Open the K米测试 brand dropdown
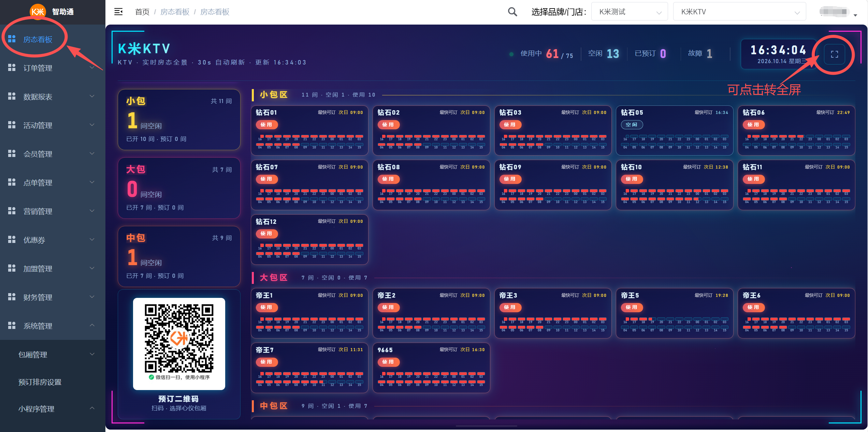Screen dimensions: 868x432 (630, 12)
